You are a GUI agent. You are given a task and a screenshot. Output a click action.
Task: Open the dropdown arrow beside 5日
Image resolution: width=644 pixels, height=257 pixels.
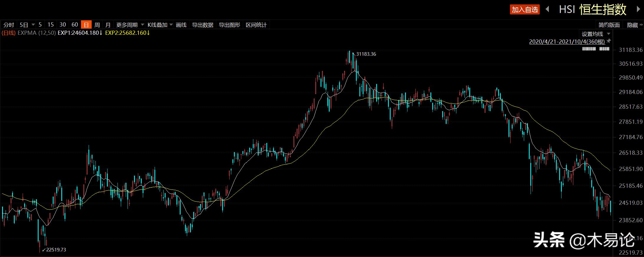tap(33, 25)
